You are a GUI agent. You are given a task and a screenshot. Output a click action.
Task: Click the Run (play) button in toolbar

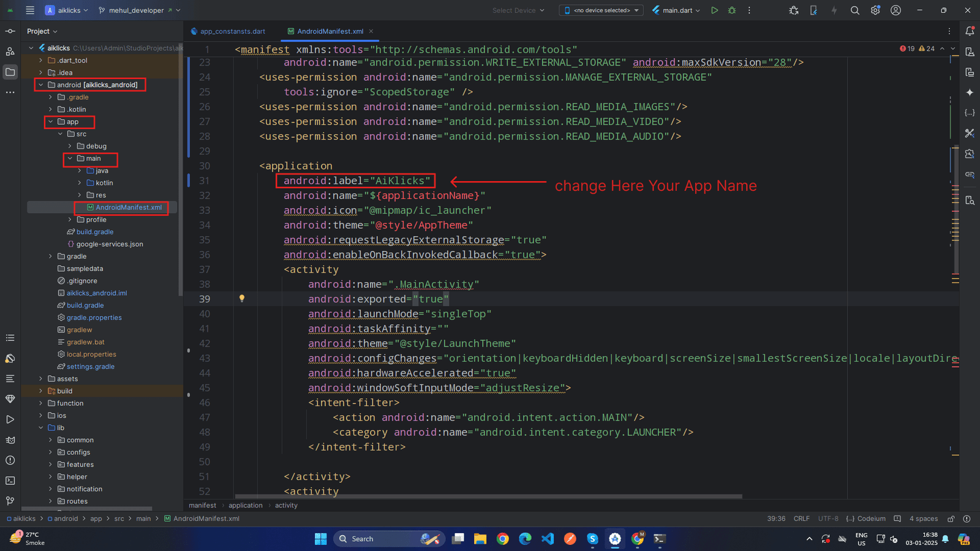714,10
